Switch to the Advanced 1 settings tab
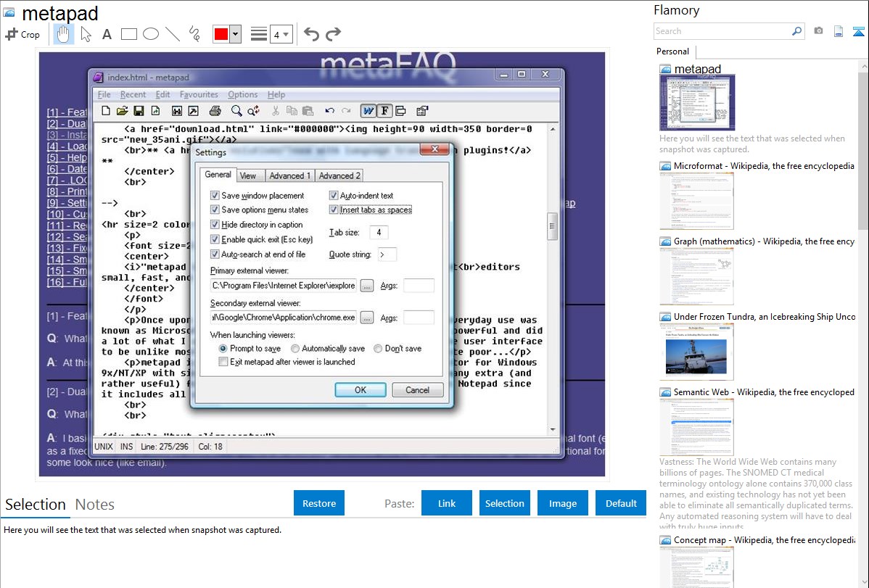The image size is (869, 588). pos(290,175)
